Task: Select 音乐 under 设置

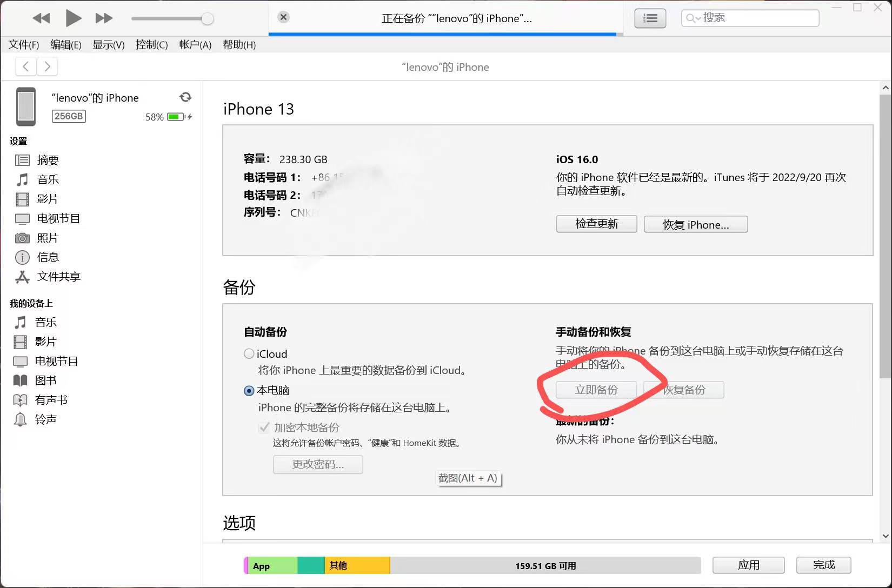Action: [48, 180]
